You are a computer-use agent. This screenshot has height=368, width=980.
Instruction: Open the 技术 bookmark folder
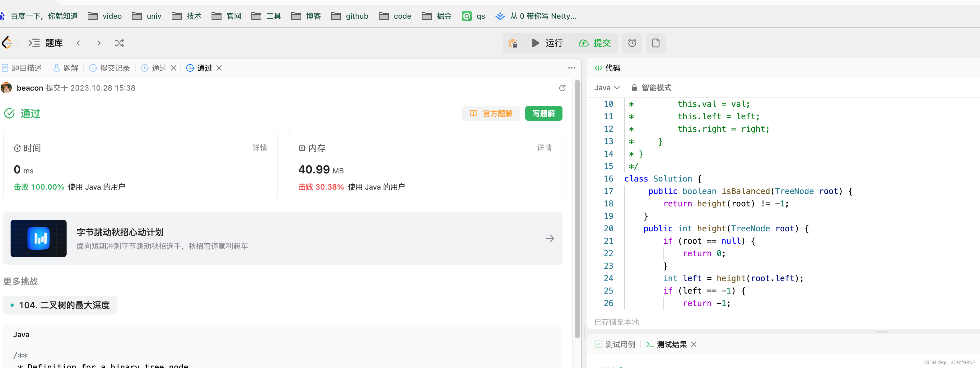point(186,16)
